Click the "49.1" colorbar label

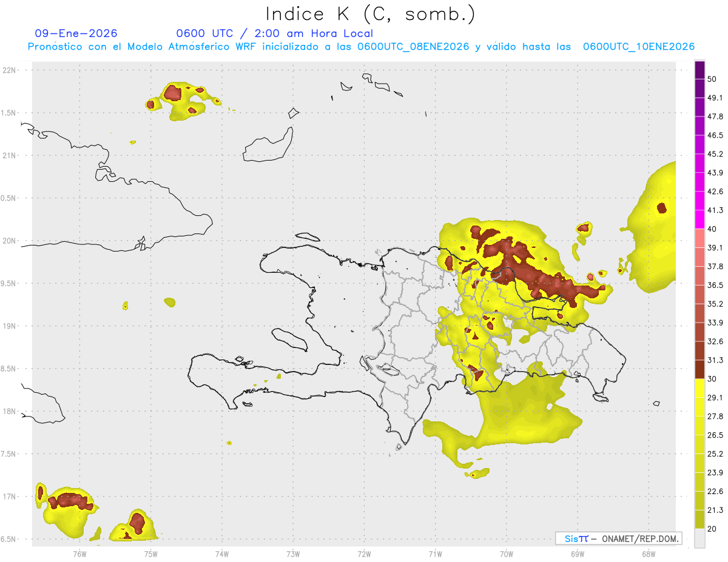coord(715,98)
